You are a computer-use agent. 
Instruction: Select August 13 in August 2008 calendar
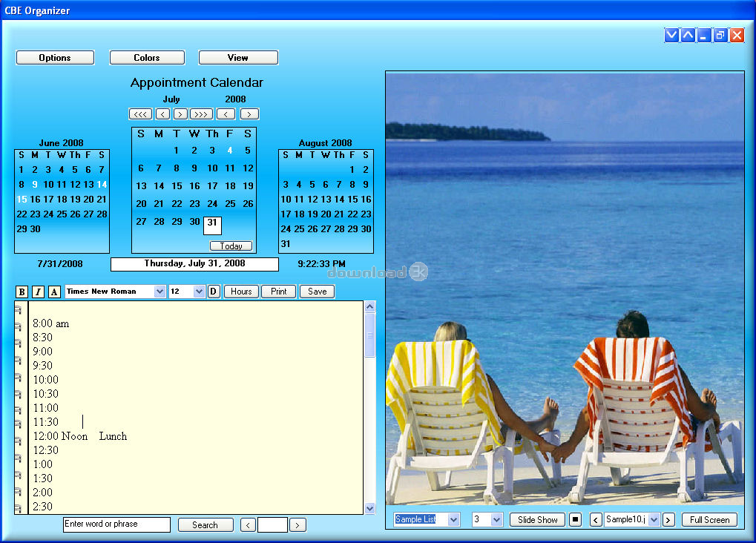click(x=326, y=199)
